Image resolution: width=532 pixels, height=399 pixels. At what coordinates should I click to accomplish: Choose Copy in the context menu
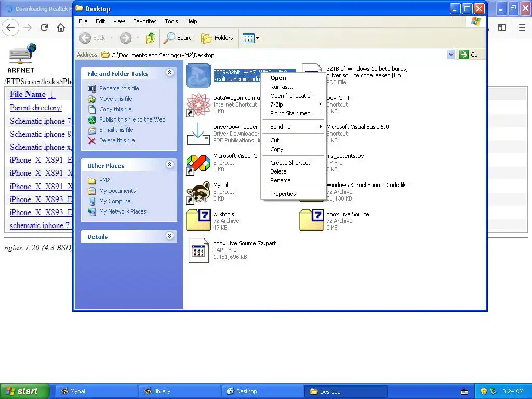point(294,149)
